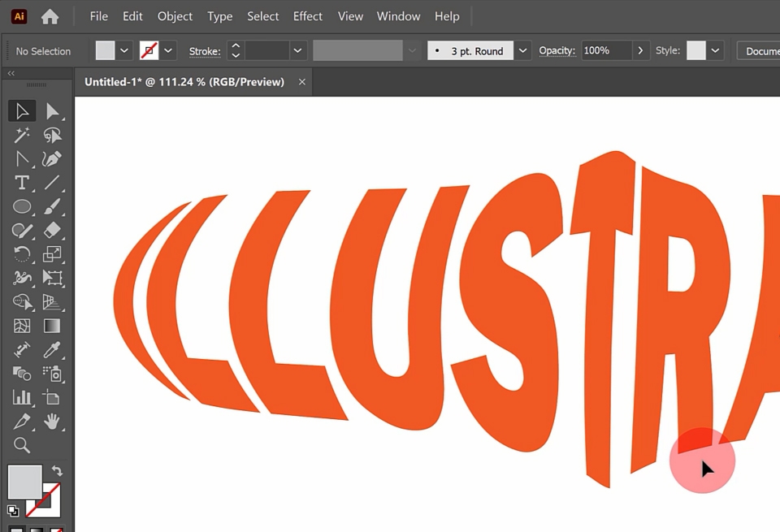Pick the Eyedropper tool
The width and height of the screenshot is (780, 532).
click(52, 349)
